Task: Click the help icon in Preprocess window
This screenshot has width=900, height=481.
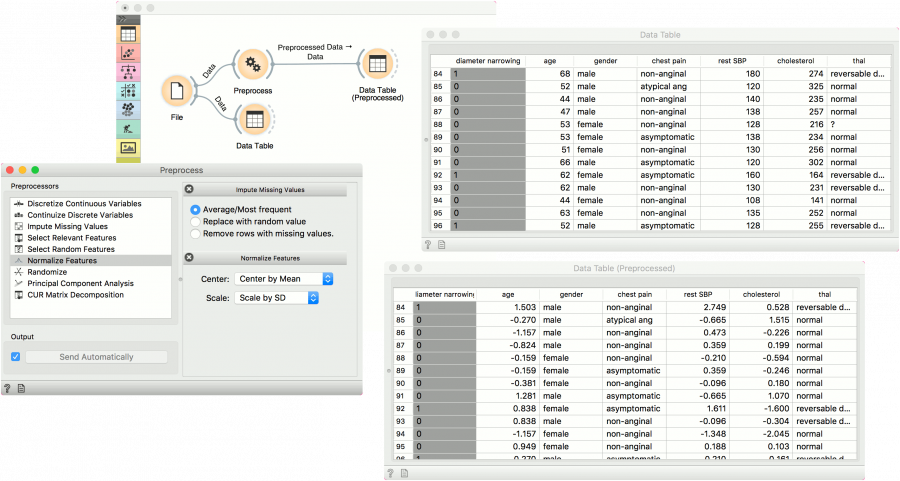Action: 8,387
